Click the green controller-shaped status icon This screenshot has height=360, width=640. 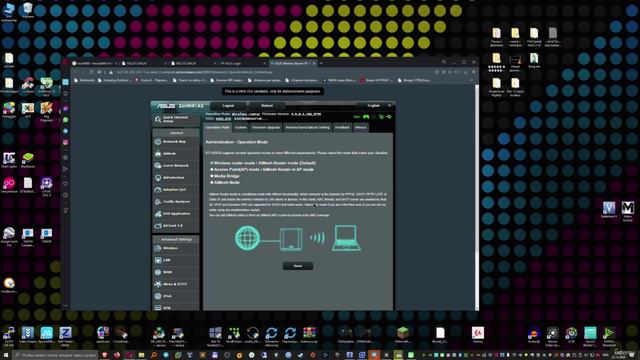366,117
